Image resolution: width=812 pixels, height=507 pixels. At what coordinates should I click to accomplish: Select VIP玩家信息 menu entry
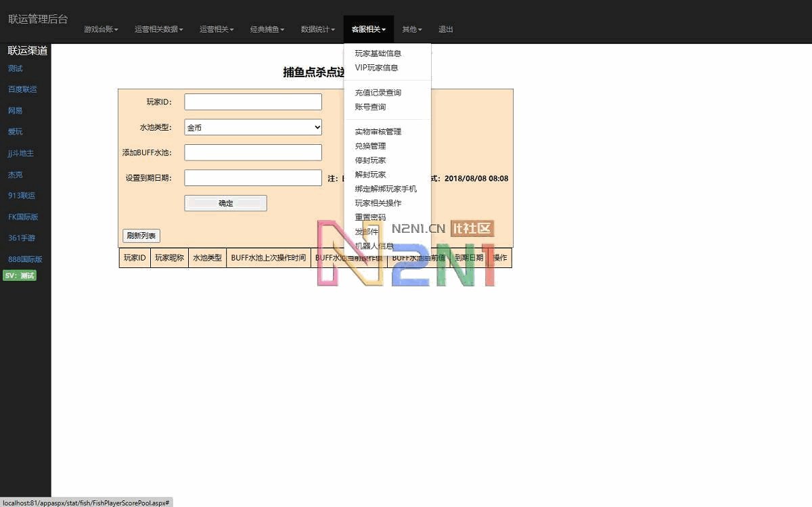(x=376, y=68)
